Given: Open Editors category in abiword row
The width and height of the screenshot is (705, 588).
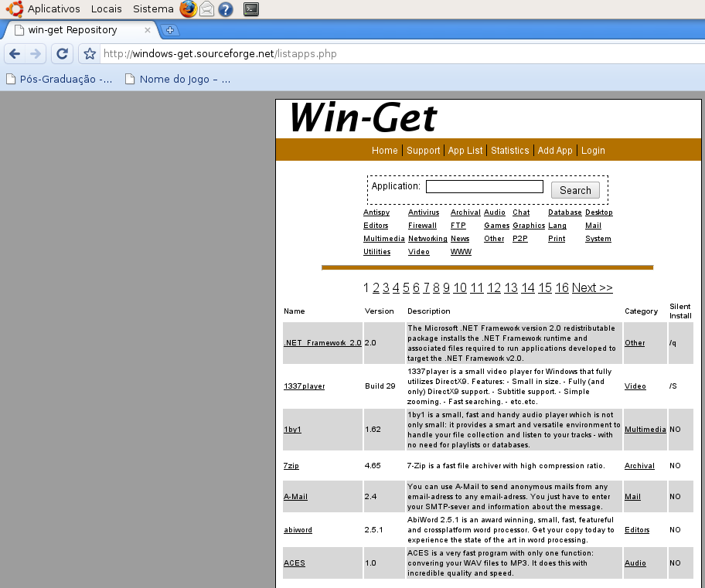Looking at the screenshot, I should tap(637, 530).
